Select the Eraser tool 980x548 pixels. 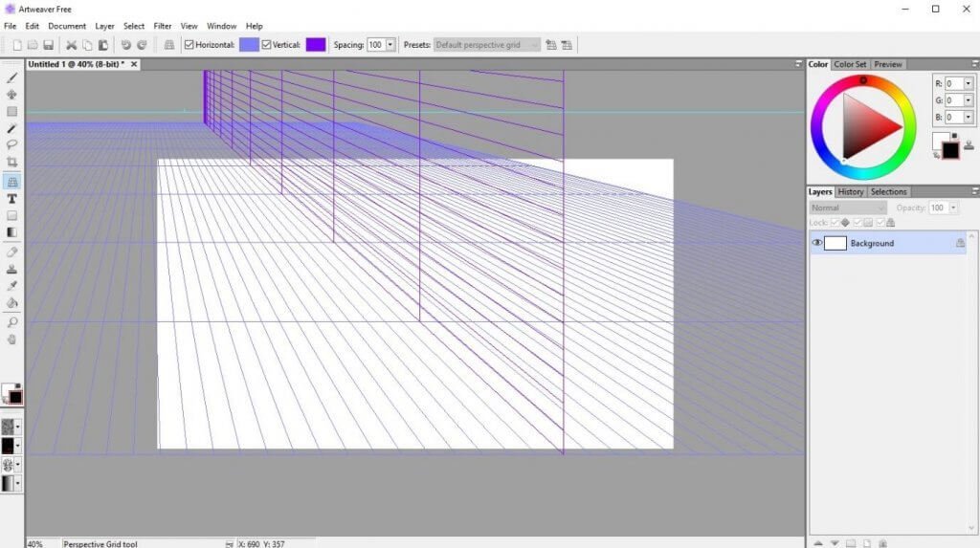[x=11, y=252]
